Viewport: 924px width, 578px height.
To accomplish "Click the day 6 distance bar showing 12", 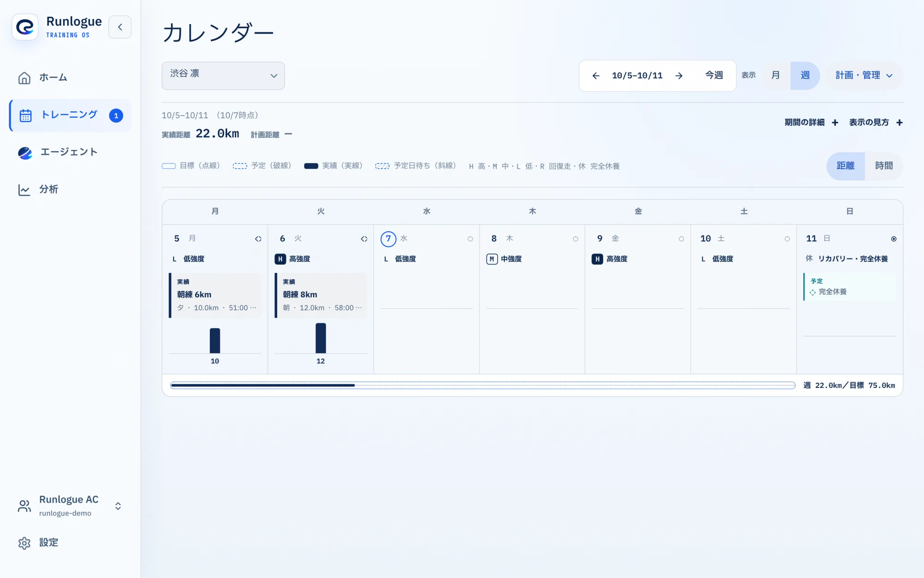I will pyautogui.click(x=321, y=338).
